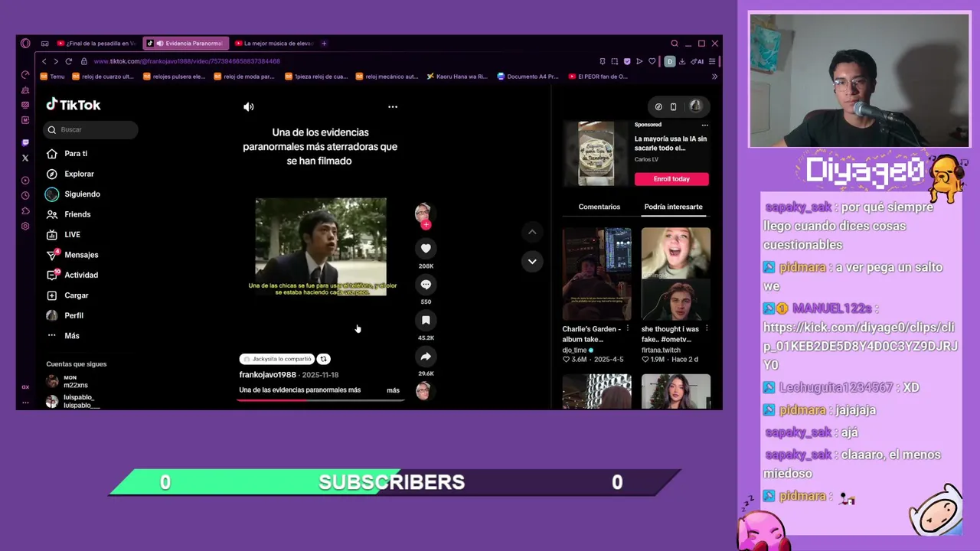Open browser tab search magnifier
The height and width of the screenshot is (551, 980).
pyautogui.click(x=675, y=44)
